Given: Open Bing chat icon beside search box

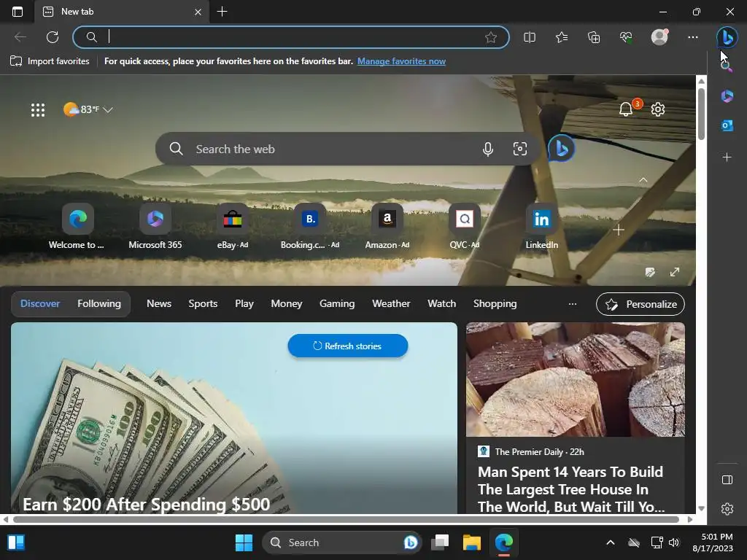Looking at the screenshot, I should pyautogui.click(x=561, y=149).
